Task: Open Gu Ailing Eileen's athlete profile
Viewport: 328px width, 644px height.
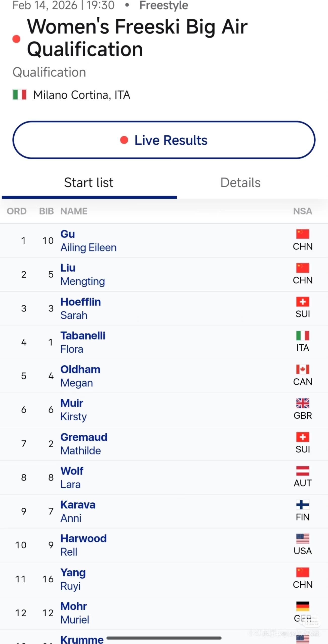Action: [88, 241]
